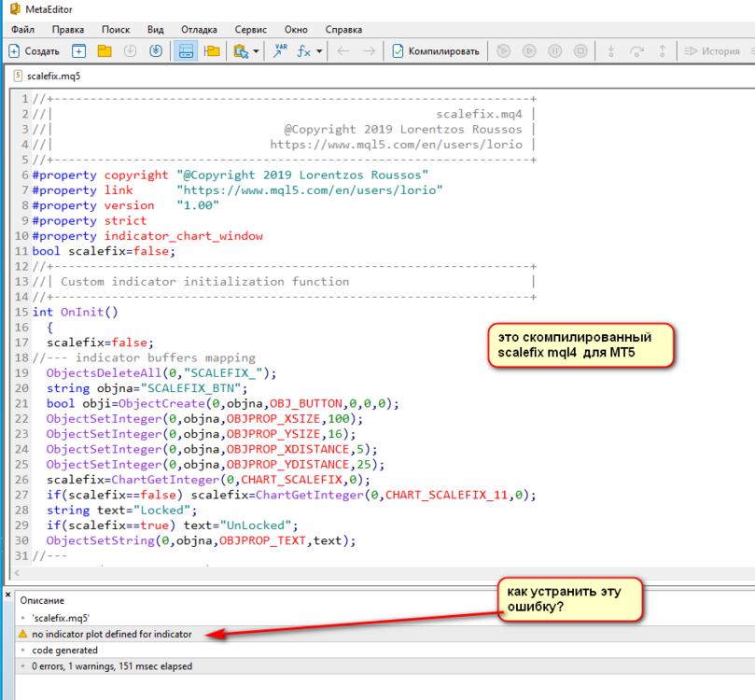Click the grayed save icon
This screenshot has height=700, width=755.
click(130, 51)
